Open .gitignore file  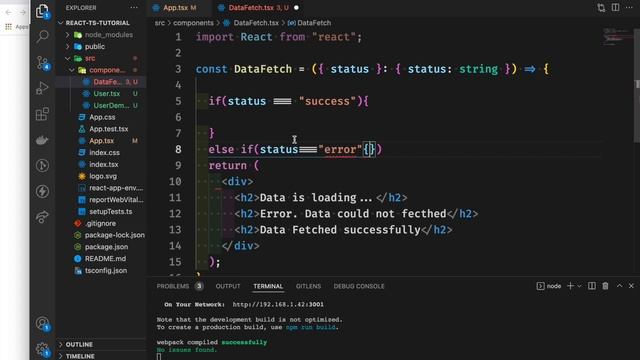click(101, 224)
